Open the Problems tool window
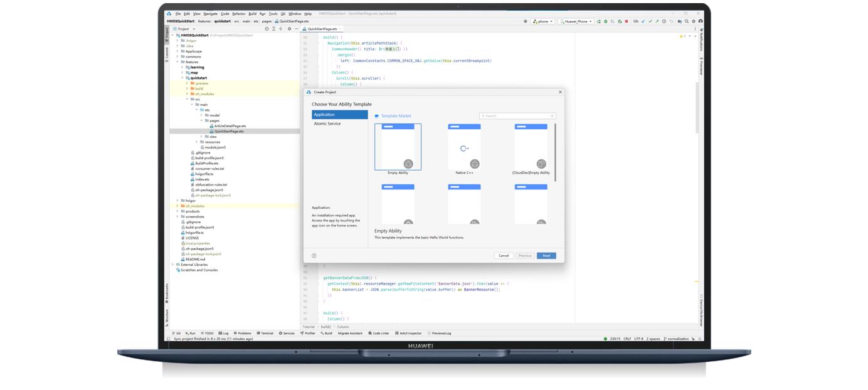This screenshot has width=868, height=390. [242, 334]
